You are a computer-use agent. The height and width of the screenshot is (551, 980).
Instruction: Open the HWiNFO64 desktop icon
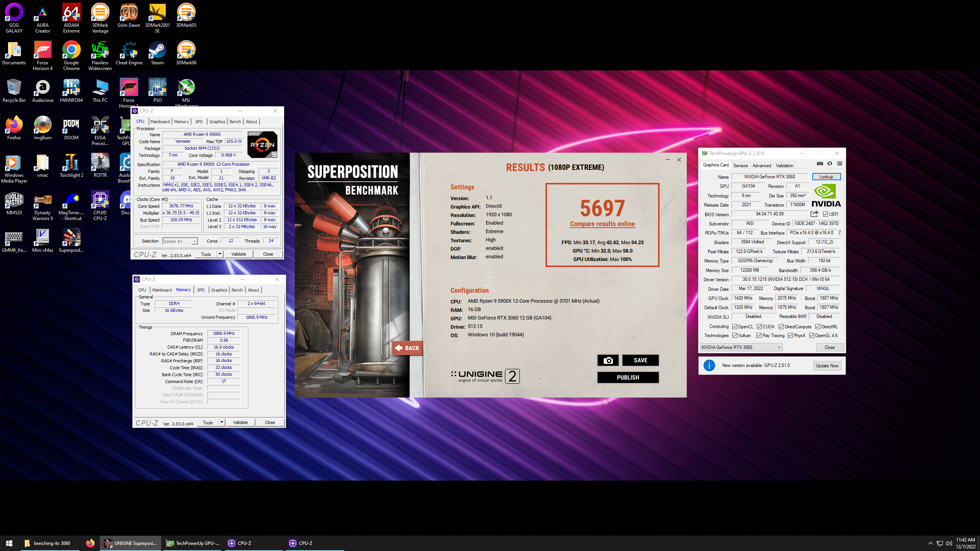coord(71,90)
